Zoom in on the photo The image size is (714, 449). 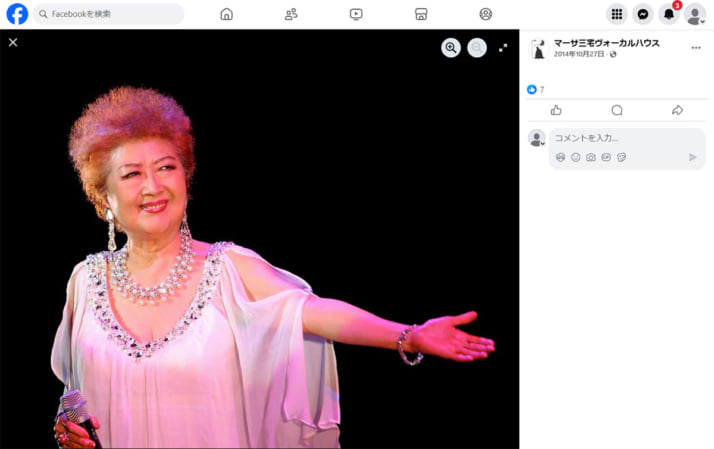(451, 47)
